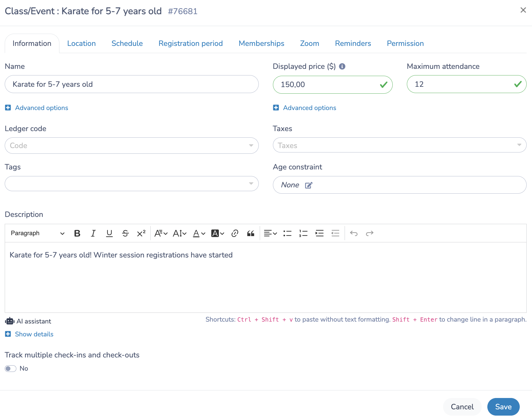Create a numbered list
532x420 pixels.
tap(303, 233)
